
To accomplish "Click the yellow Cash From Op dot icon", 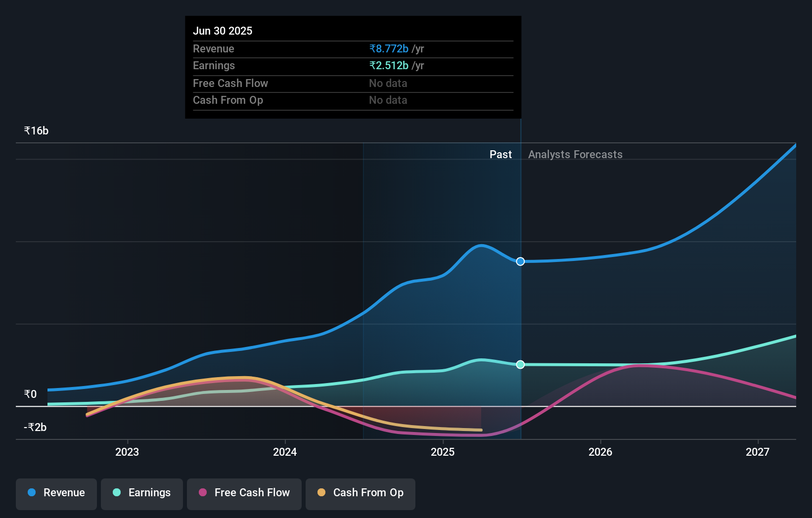I will (321, 493).
